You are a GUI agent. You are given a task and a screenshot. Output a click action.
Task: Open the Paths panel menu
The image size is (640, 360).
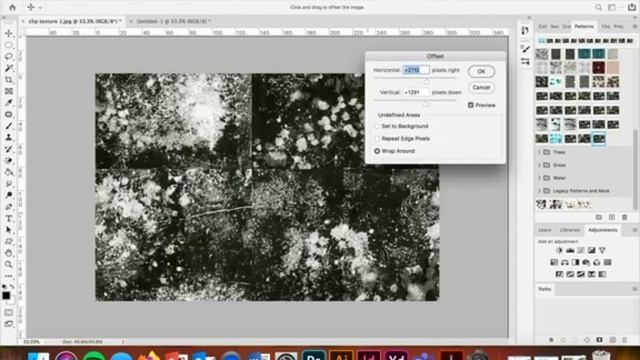[635, 289]
